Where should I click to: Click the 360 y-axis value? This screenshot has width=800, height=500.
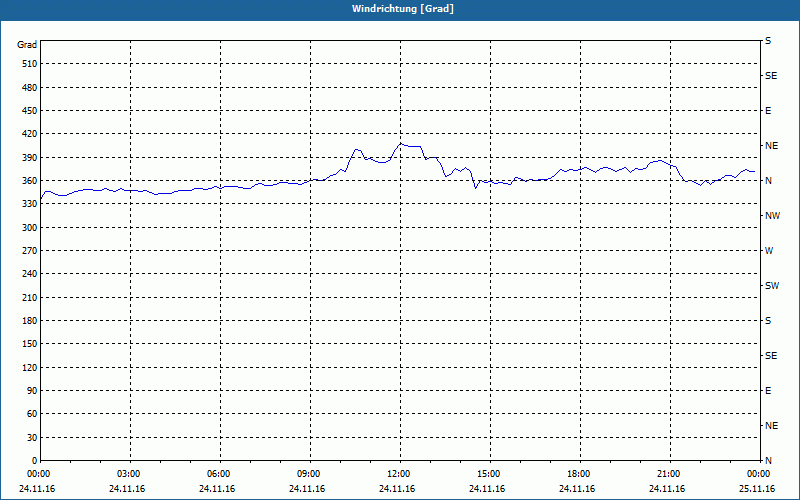coord(30,181)
